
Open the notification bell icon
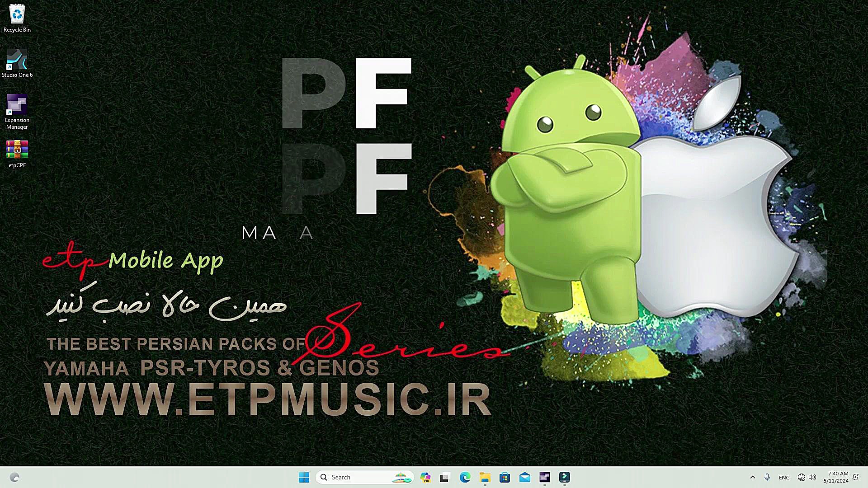coord(856,477)
